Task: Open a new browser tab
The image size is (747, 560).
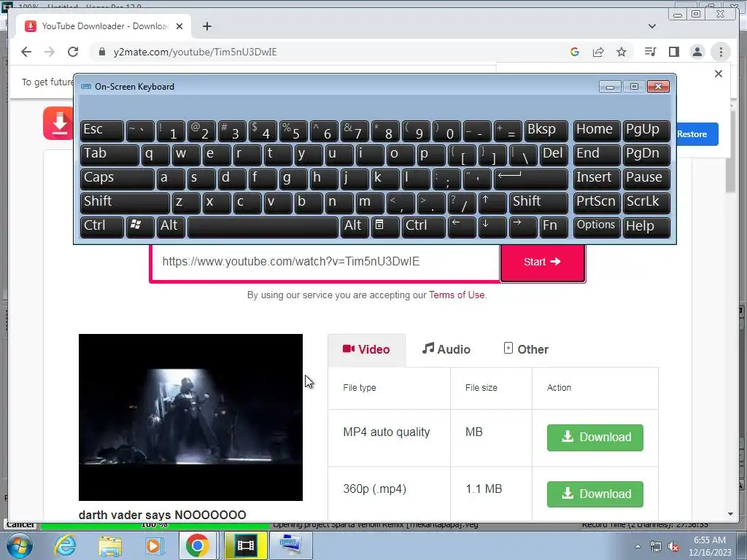Action: (x=206, y=26)
